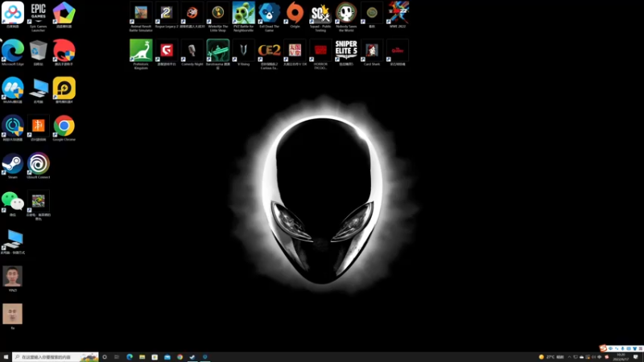Open the red G game platform shortcut
The image size is (644, 362).
pyautogui.click(x=167, y=52)
